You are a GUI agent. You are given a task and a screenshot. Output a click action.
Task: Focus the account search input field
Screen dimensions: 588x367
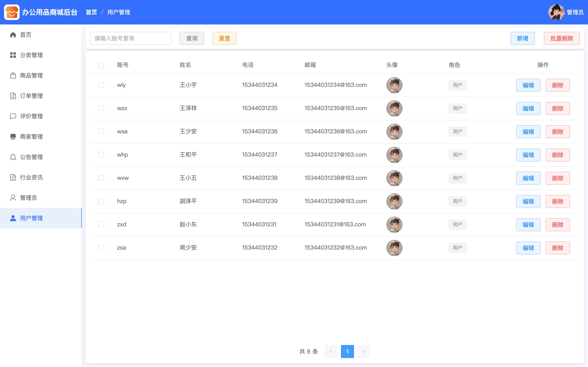click(x=131, y=38)
